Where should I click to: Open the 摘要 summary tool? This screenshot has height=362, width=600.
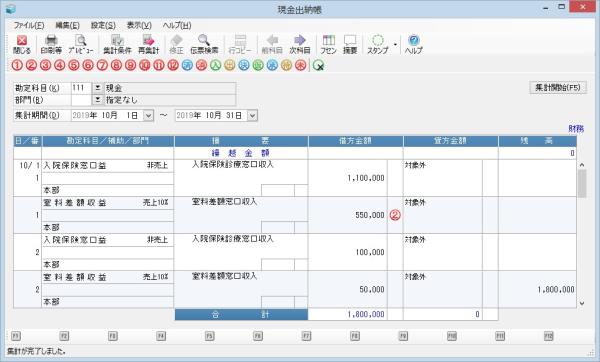tap(350, 44)
